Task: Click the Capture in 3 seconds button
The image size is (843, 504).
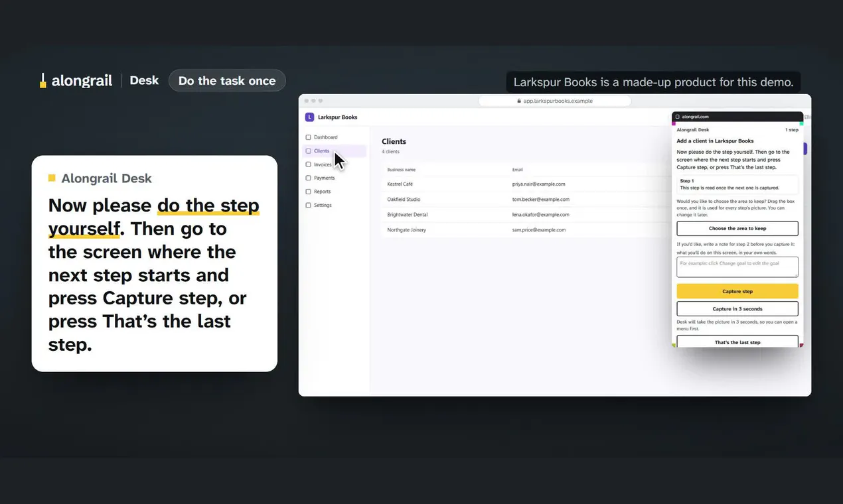Action: click(737, 309)
